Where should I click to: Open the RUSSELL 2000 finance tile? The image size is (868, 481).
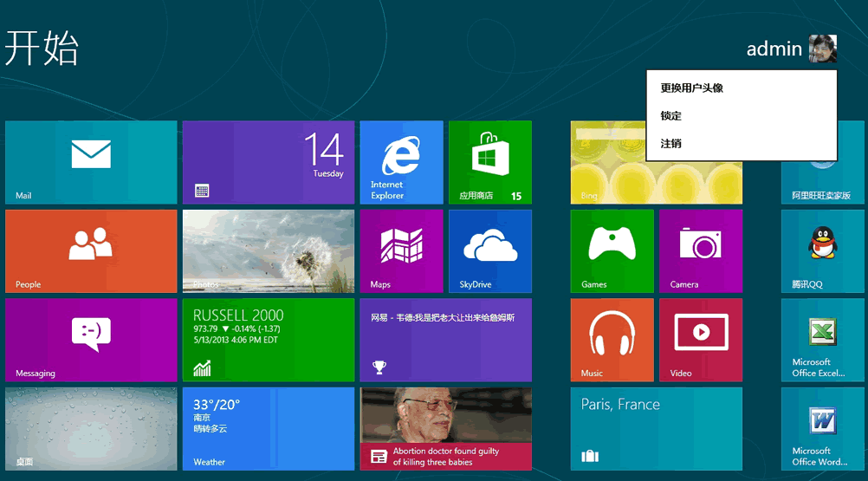[269, 340]
